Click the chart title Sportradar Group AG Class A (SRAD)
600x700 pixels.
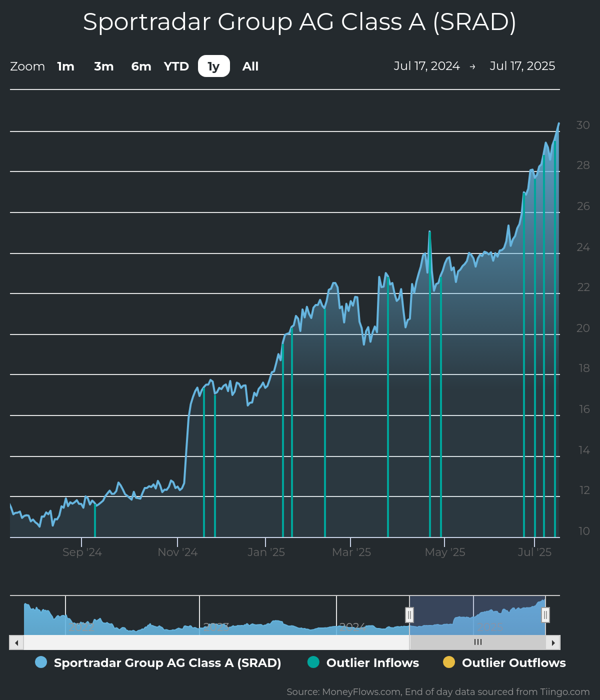click(x=299, y=22)
